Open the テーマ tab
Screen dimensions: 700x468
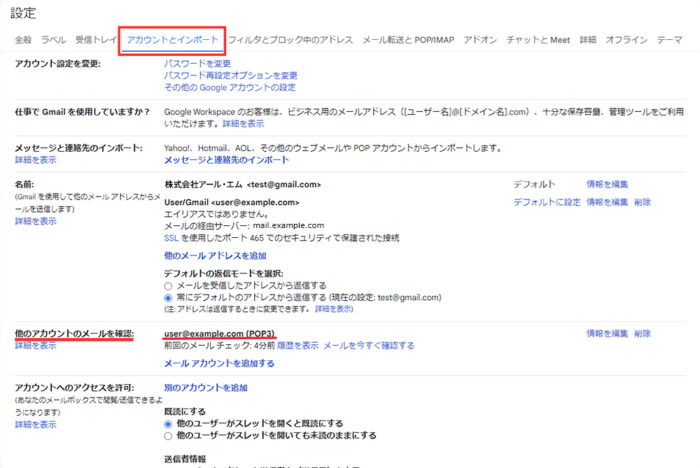click(670, 40)
